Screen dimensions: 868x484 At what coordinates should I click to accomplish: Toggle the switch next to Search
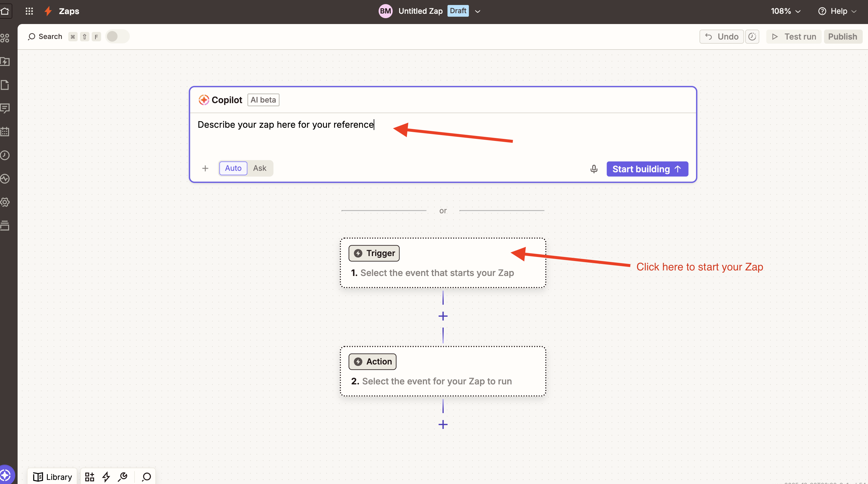(117, 36)
